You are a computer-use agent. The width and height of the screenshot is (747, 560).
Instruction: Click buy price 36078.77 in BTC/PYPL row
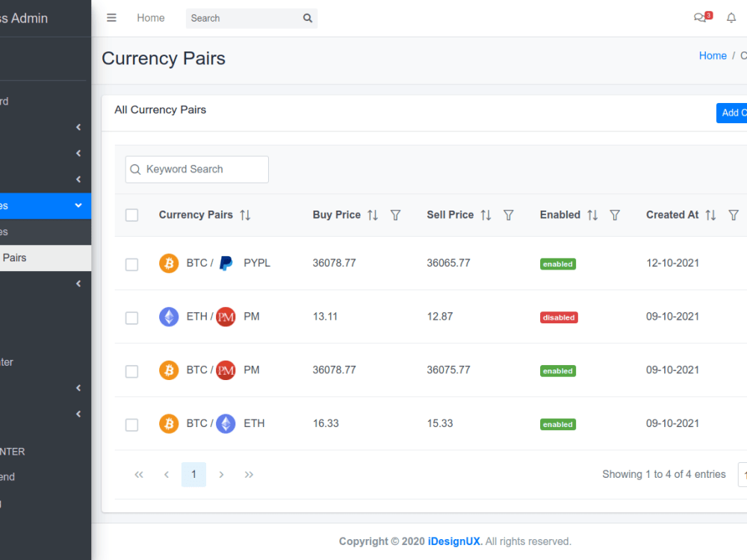click(334, 263)
